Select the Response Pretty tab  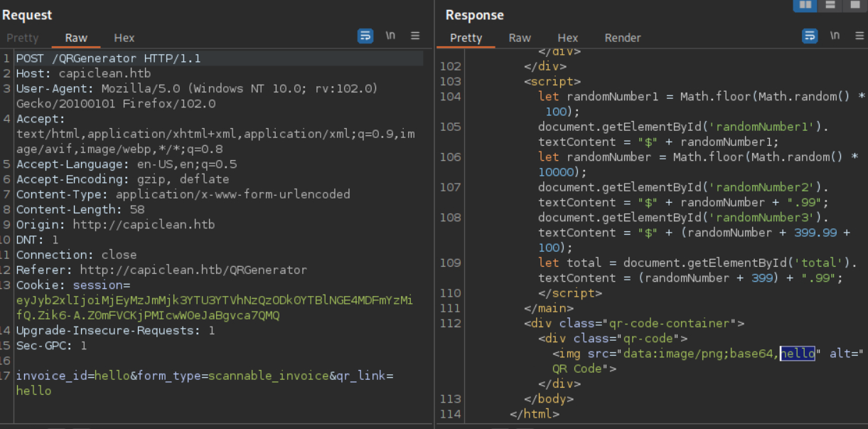tap(466, 38)
